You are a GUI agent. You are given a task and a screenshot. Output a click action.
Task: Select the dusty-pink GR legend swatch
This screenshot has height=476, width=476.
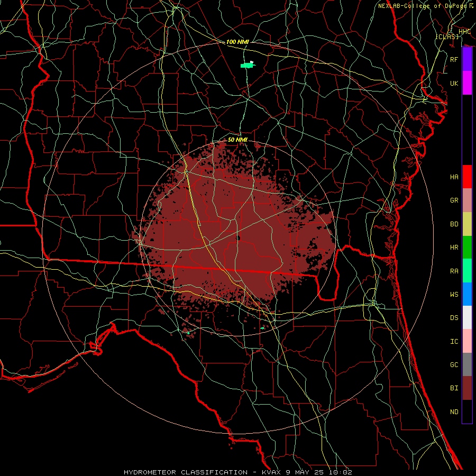coord(467,200)
